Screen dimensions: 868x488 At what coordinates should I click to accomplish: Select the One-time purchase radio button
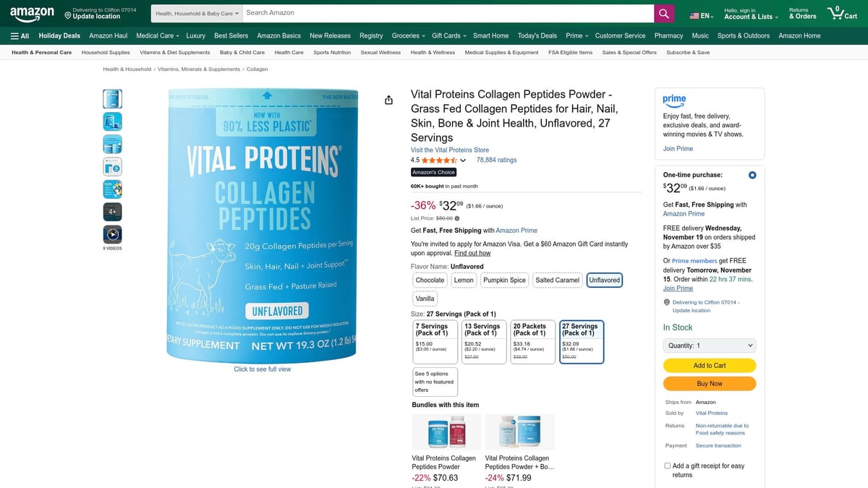pos(752,174)
